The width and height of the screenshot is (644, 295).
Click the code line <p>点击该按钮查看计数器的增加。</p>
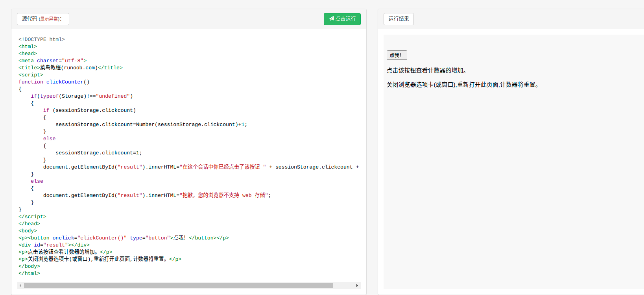click(65, 252)
